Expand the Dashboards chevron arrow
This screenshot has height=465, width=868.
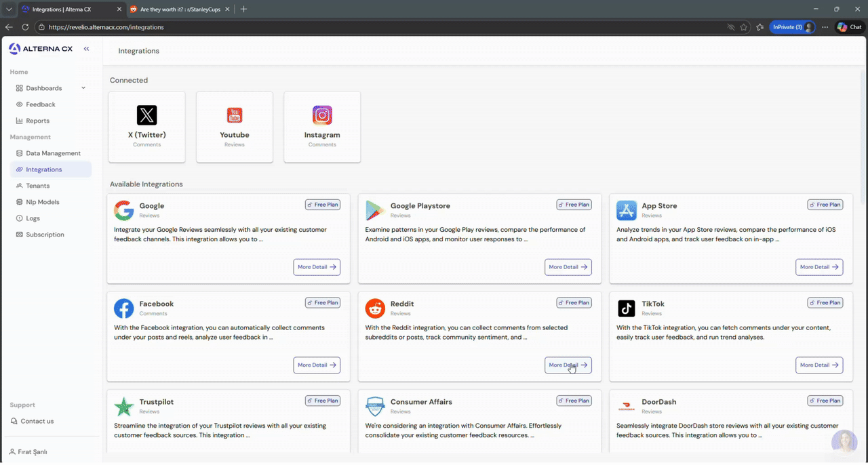tap(83, 88)
